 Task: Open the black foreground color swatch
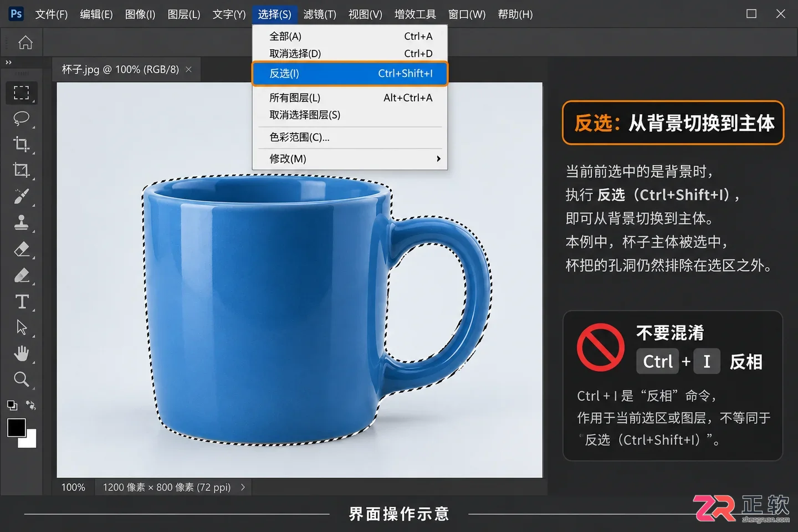(x=16, y=427)
